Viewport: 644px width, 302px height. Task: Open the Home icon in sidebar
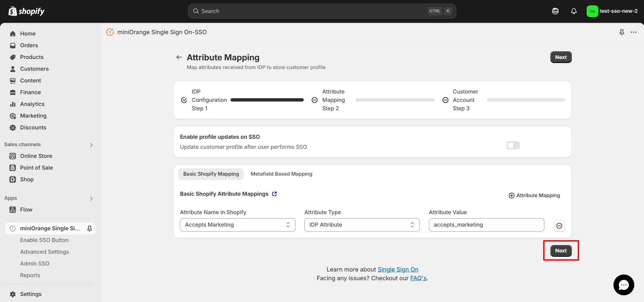(13, 34)
